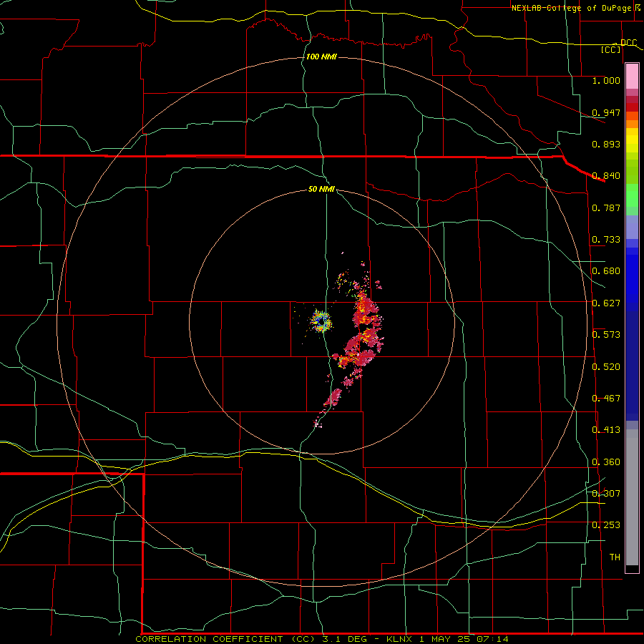This screenshot has height=644, width=644.
Task: Click the 0.840 color scale value
Action: [606, 176]
